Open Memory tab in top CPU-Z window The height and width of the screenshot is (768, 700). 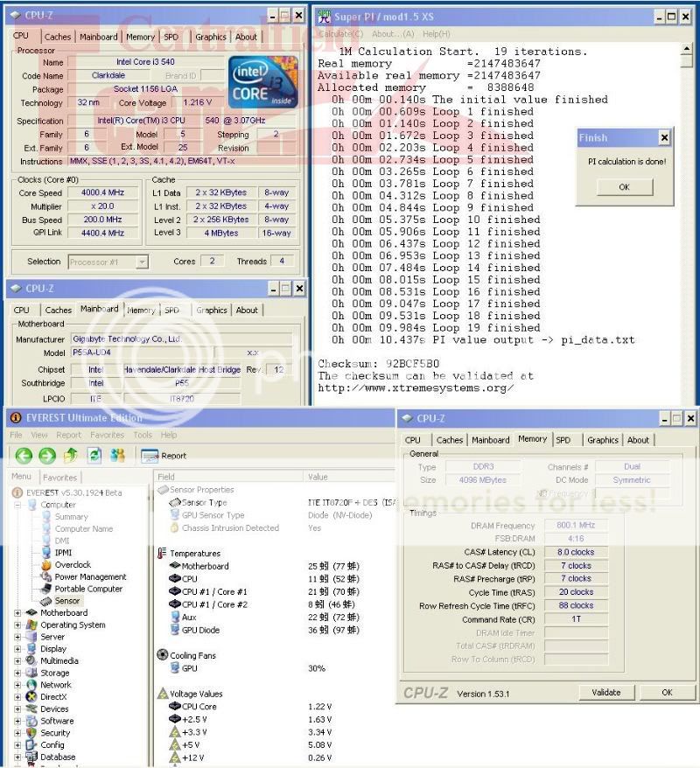[x=140, y=37]
